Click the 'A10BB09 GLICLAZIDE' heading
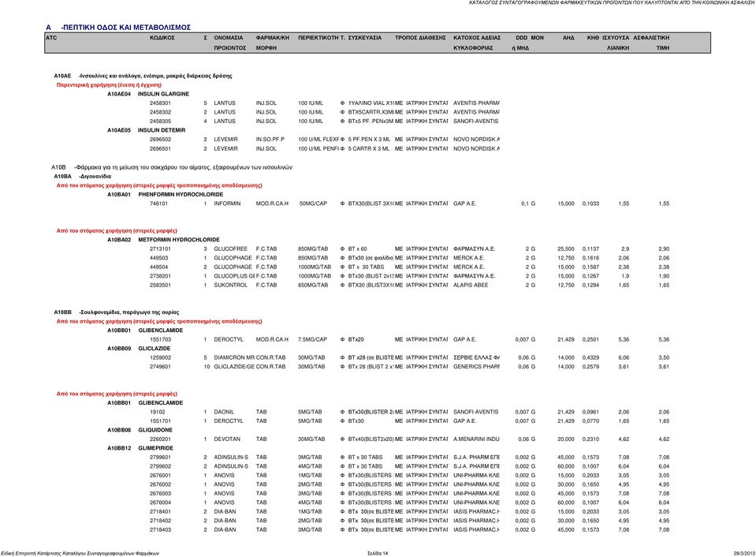Screen dimensions: 756x557 139,349
